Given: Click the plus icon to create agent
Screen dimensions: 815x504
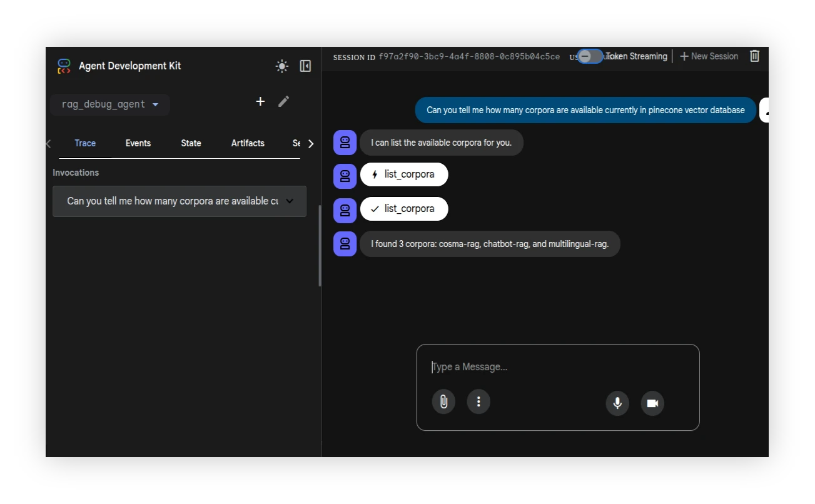Looking at the screenshot, I should 260,101.
